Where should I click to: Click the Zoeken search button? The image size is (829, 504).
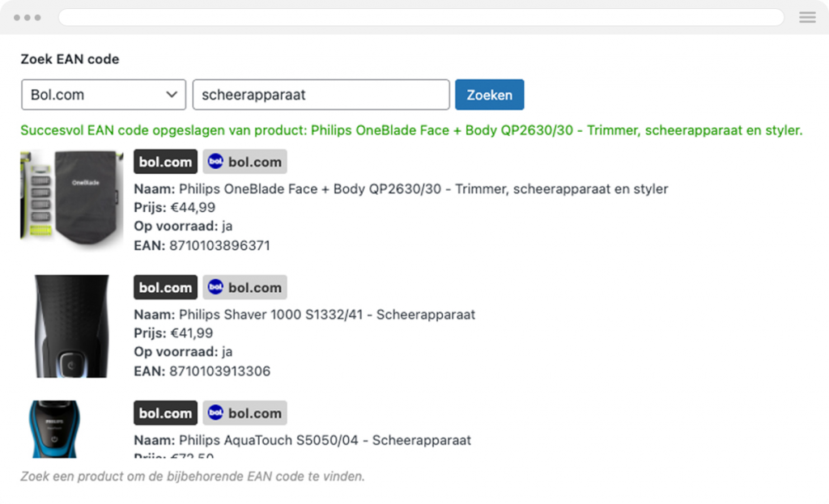tap(489, 95)
